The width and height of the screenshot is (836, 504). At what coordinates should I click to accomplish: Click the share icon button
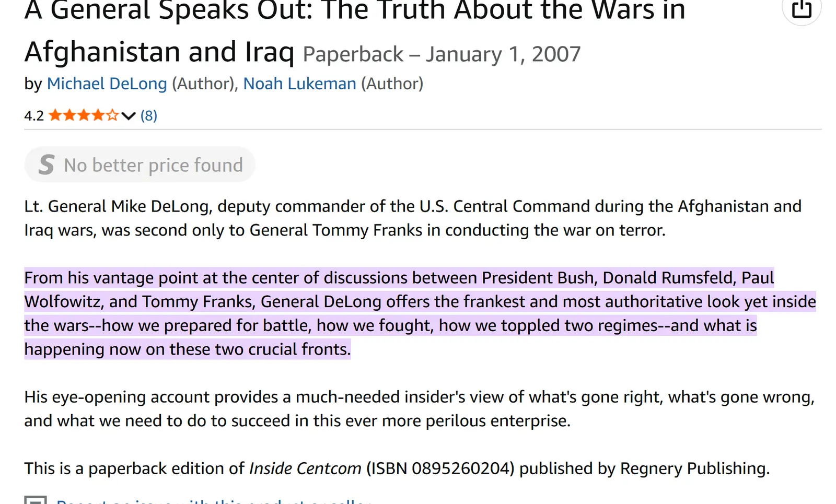[802, 9]
